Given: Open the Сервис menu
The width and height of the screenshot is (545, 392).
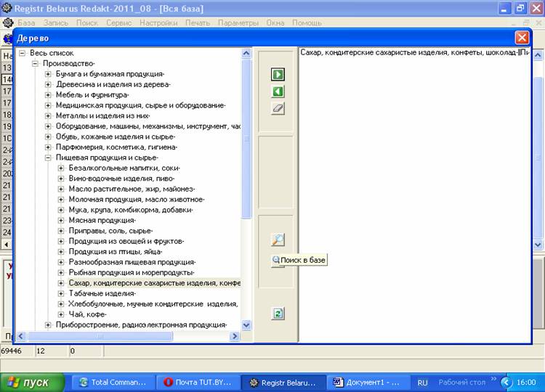Looking at the screenshot, I should click(x=118, y=23).
